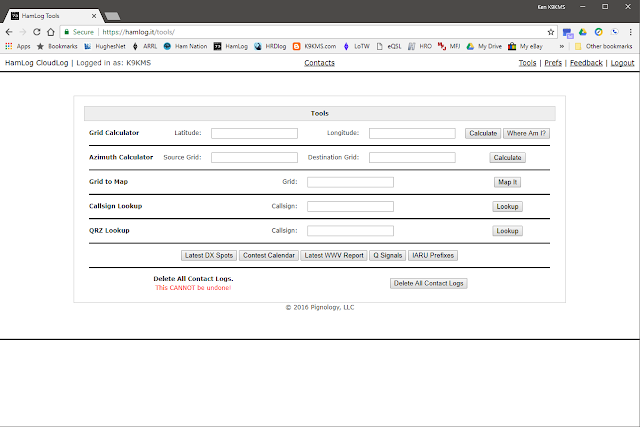The width and height of the screenshot is (640, 427).
Task: Click the Ken K9KMS profile label
Action: [551, 7]
